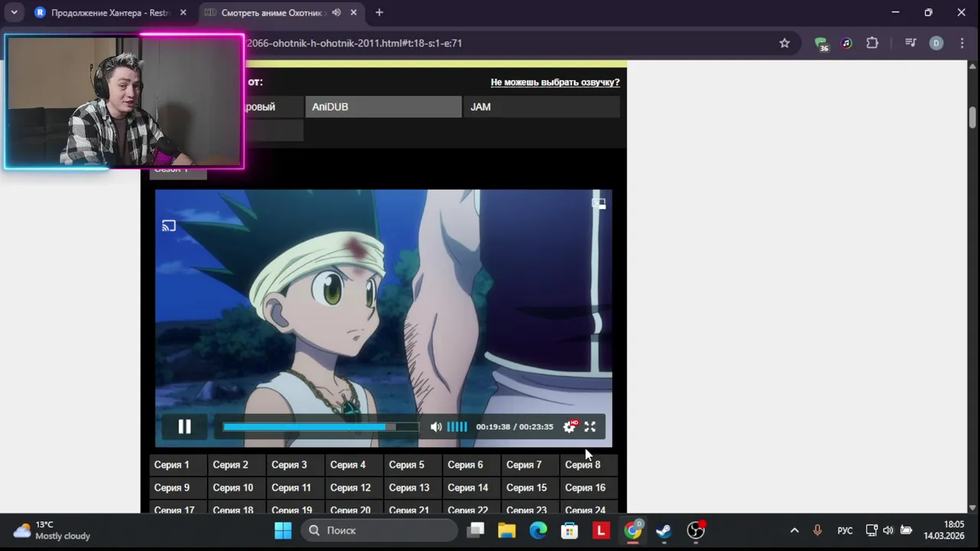Viewport: 980px width, 551px height.
Task: Play episode Серия 12
Action: click(354, 487)
